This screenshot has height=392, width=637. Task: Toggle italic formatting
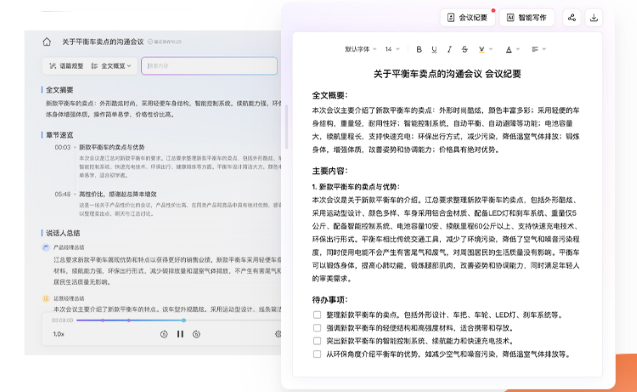[x=449, y=49]
